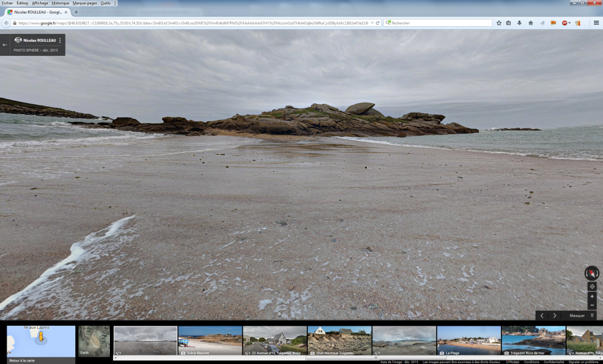Click Signaler un problème link
The height and width of the screenshot is (364, 603).
[x=584, y=362]
